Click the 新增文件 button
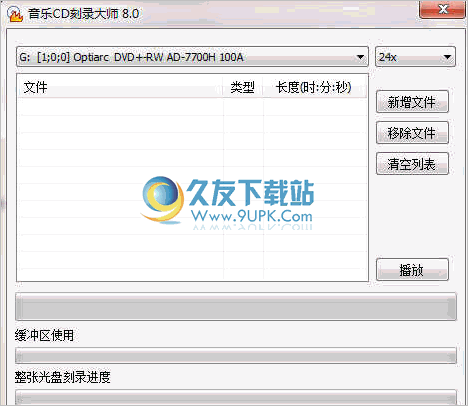468x406 pixels. click(x=412, y=102)
